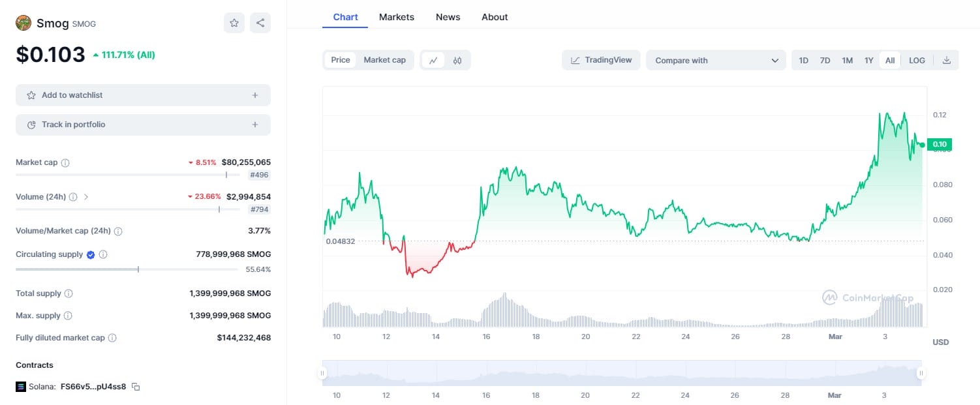The width and height of the screenshot is (980, 405).
Task: Expand Add to watchlist plus sign
Action: pyautogui.click(x=255, y=95)
